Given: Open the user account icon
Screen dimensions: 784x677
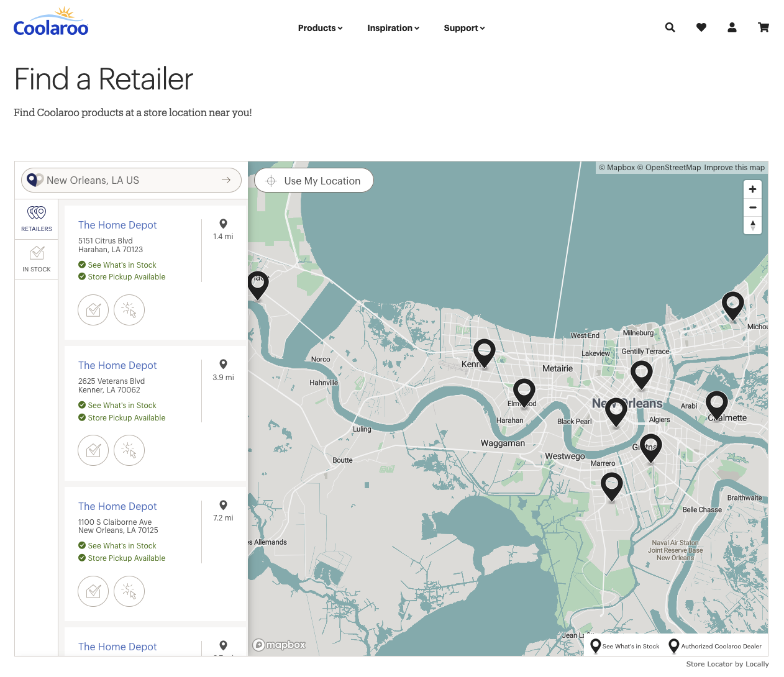Looking at the screenshot, I should click(732, 27).
